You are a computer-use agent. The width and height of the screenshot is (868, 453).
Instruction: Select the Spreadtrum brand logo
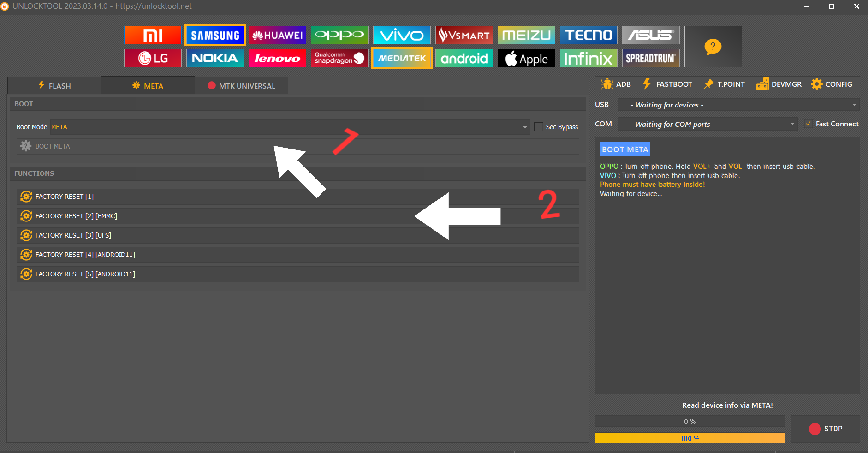click(651, 58)
